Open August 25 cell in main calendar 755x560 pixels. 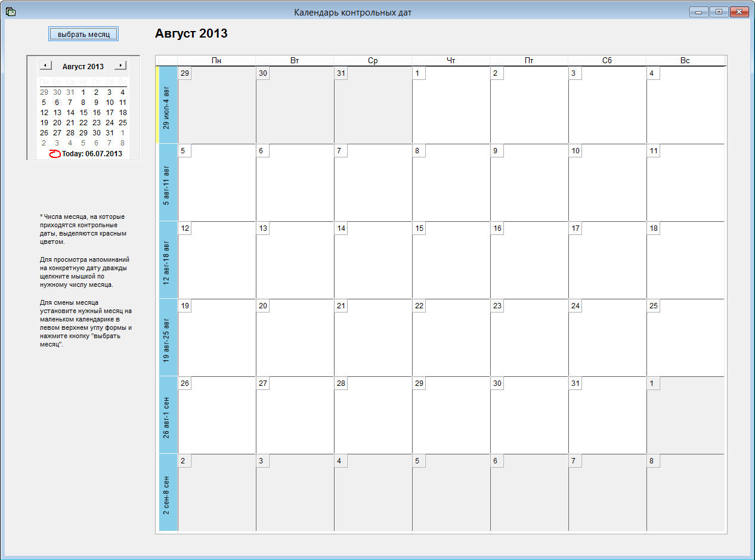[x=685, y=338]
